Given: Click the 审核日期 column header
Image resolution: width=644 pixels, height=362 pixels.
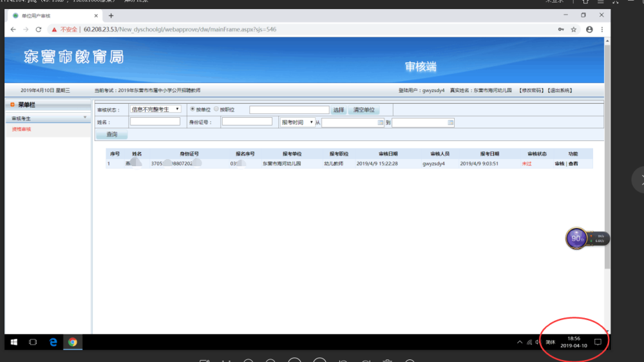Looking at the screenshot, I should (388, 154).
